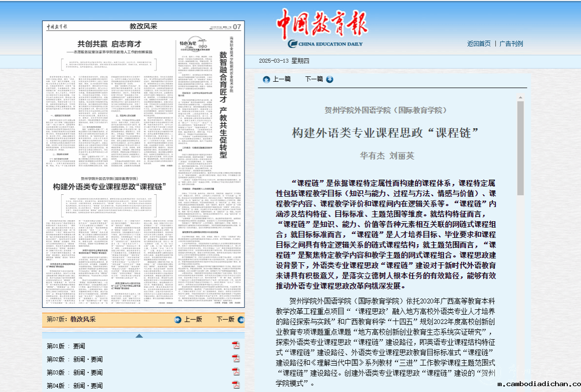Click the article scrollbar thumb
Screen dimensions: 581x392
tap(521, 148)
